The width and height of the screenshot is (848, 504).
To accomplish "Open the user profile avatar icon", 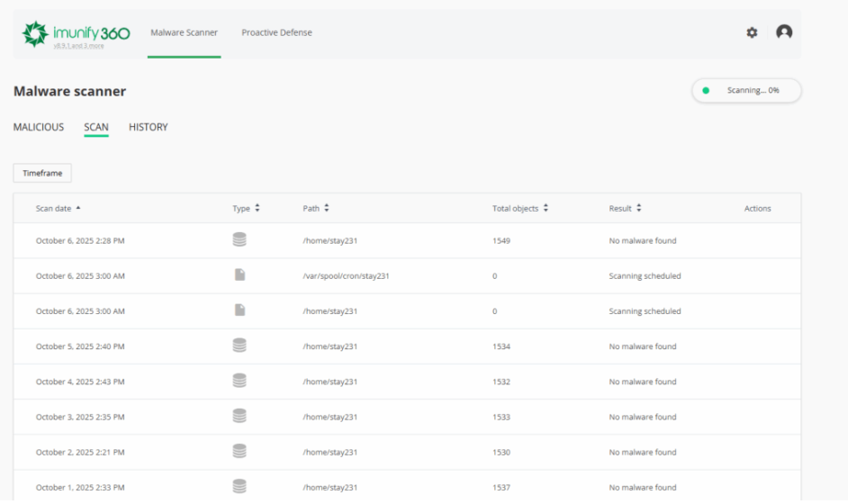I will coord(784,32).
